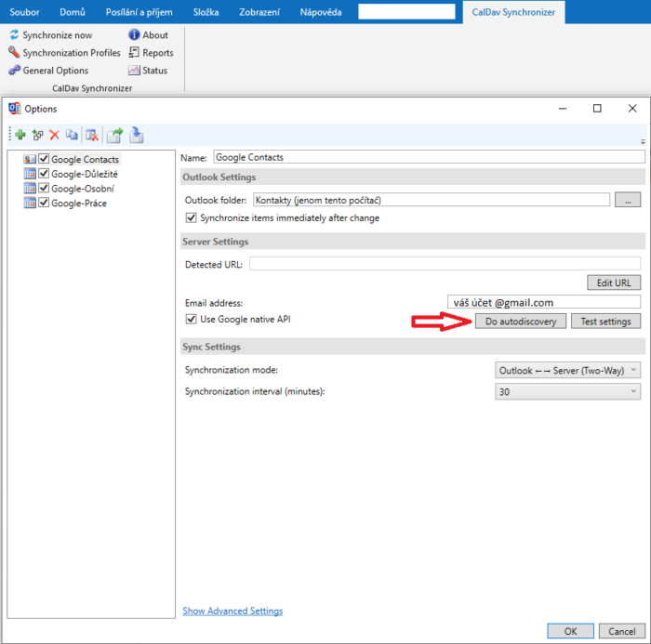Click the Status chart icon
This screenshot has height=644, width=651.
[x=134, y=70]
